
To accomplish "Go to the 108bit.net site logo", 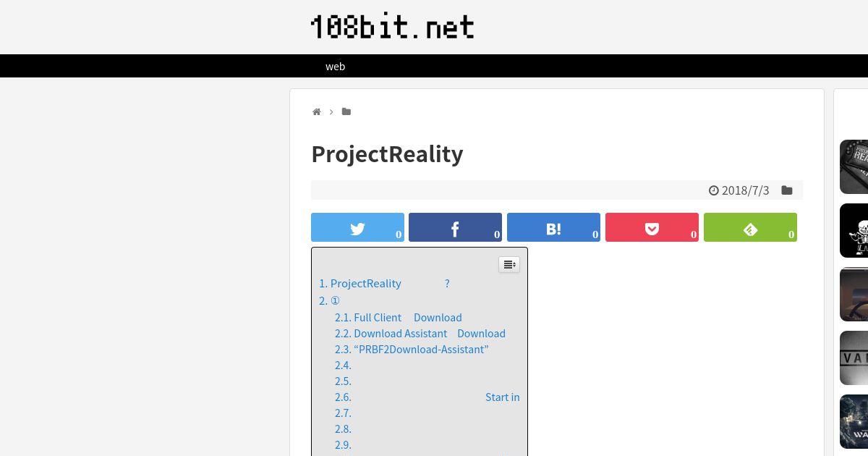I will (392, 27).
